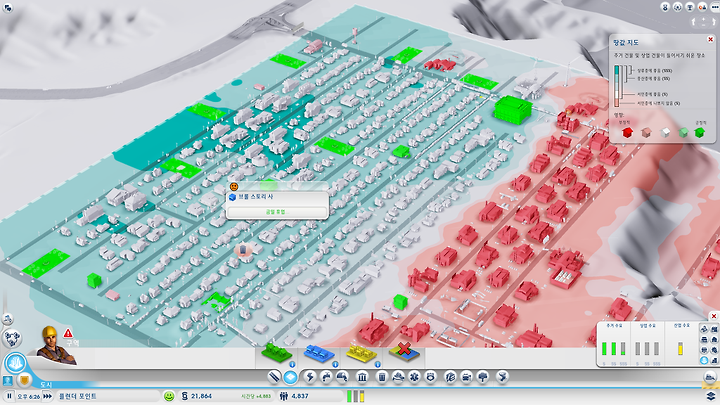The image size is (720, 405).
Task: Click the happy face approval icon
Action: point(169,396)
